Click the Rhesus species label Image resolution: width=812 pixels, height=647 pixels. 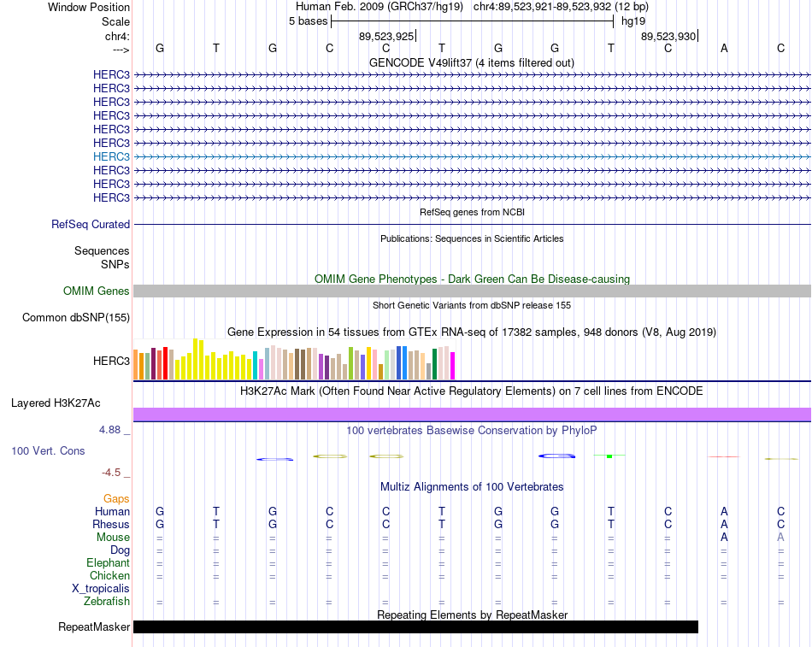click(111, 524)
